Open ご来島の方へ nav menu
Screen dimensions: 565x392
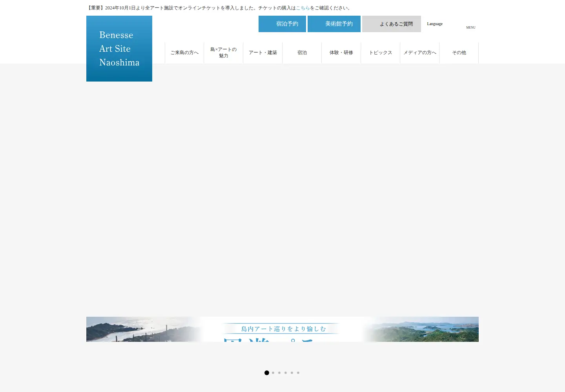pos(184,53)
